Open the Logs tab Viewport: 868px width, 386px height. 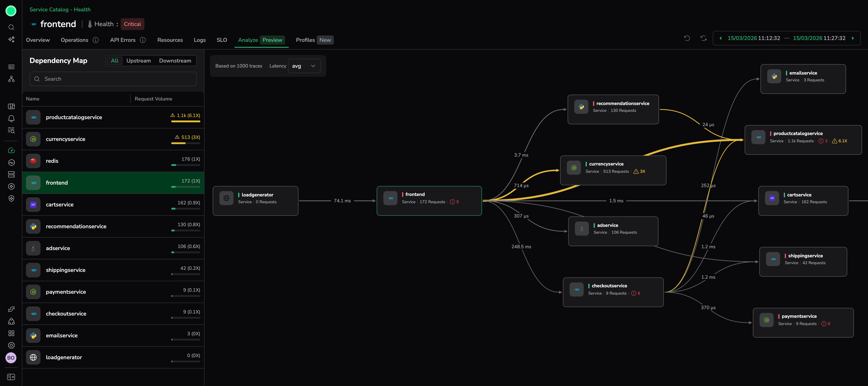199,40
